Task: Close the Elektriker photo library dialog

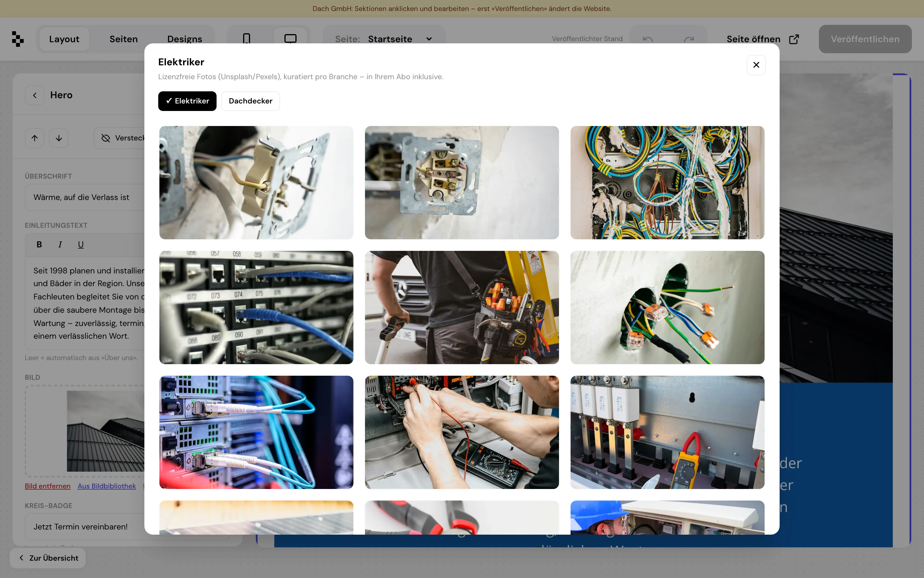Action: coord(756,65)
